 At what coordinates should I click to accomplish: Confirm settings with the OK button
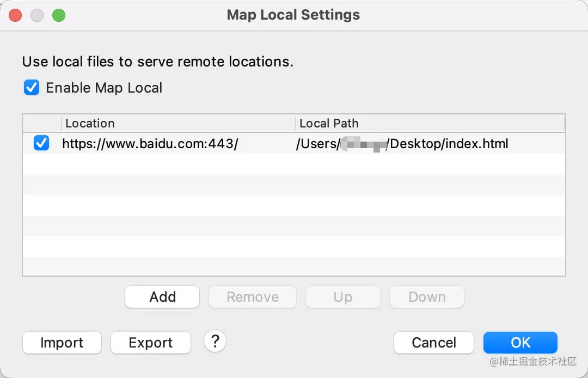[520, 343]
